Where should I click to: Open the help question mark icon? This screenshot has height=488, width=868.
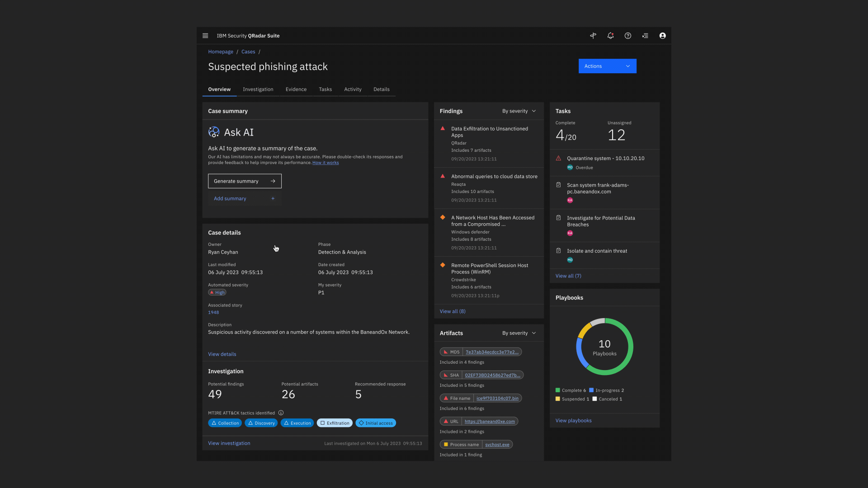(628, 36)
